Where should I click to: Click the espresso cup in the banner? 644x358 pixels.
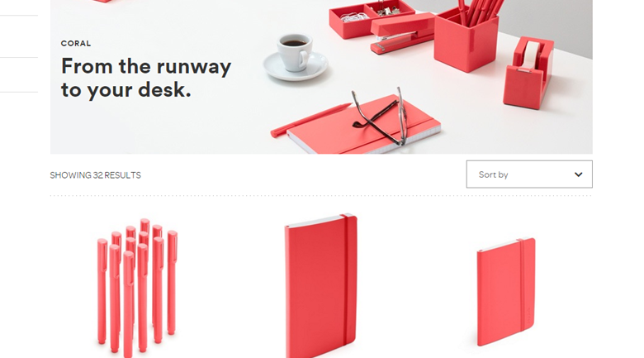pyautogui.click(x=295, y=52)
